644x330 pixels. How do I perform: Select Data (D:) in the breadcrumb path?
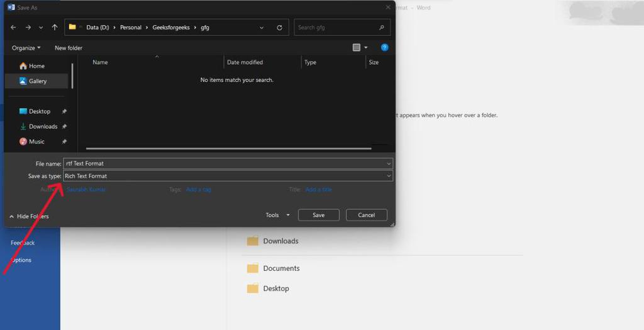(97, 28)
